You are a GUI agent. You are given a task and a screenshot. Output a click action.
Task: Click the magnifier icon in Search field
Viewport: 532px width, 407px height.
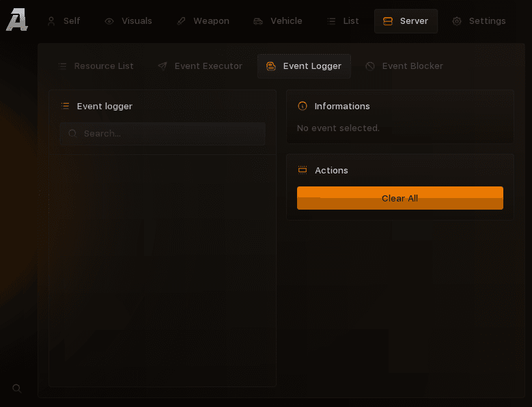point(72,134)
